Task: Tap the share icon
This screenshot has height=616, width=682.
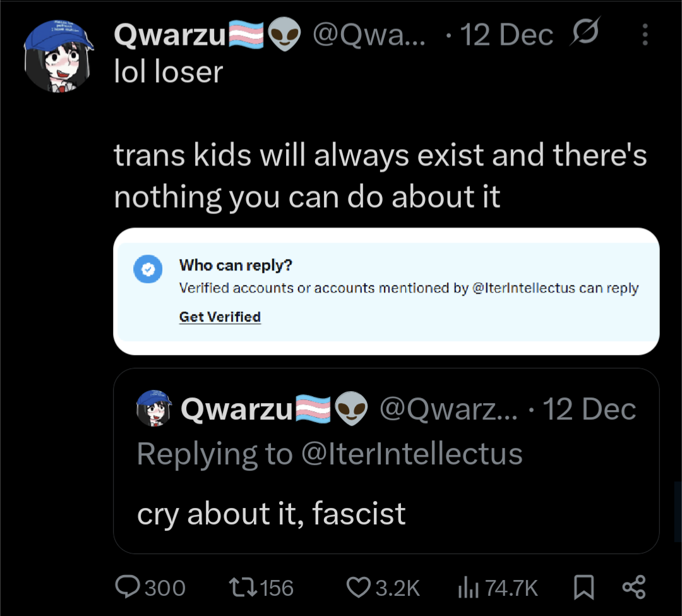Action: tap(633, 588)
